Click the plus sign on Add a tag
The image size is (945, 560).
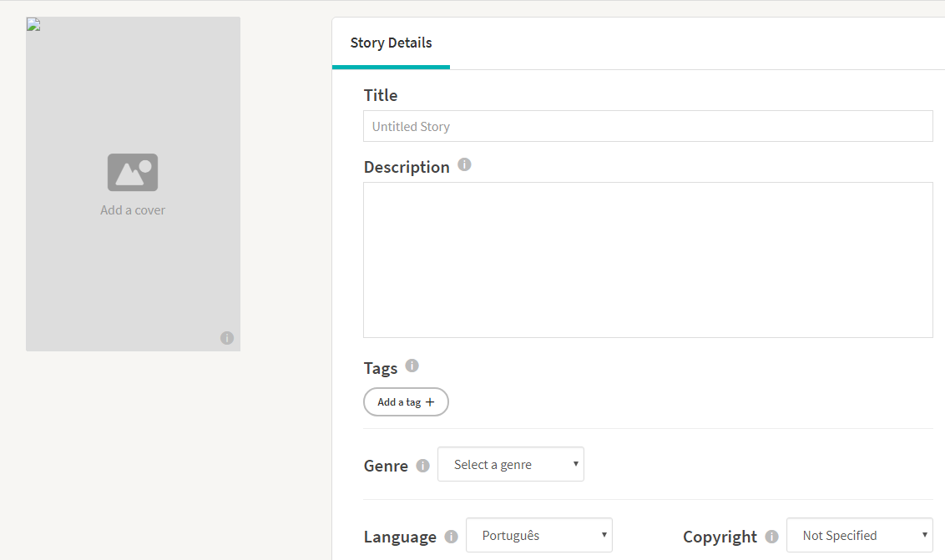(430, 402)
